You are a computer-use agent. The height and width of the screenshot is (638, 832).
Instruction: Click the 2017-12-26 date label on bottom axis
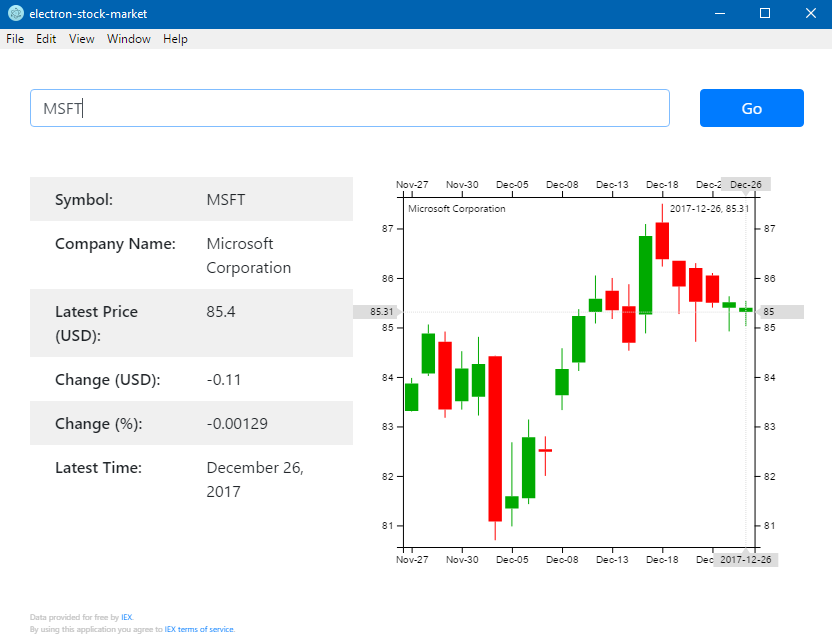pyautogui.click(x=746, y=559)
